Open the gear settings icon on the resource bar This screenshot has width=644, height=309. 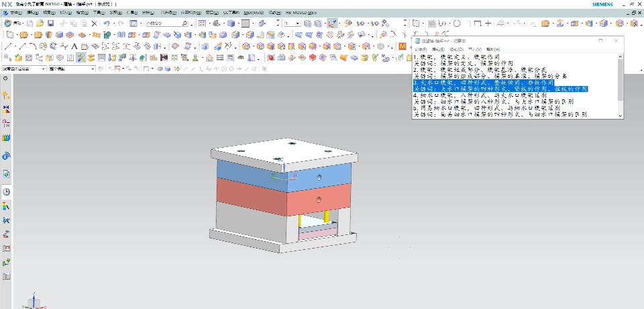click(x=5, y=78)
